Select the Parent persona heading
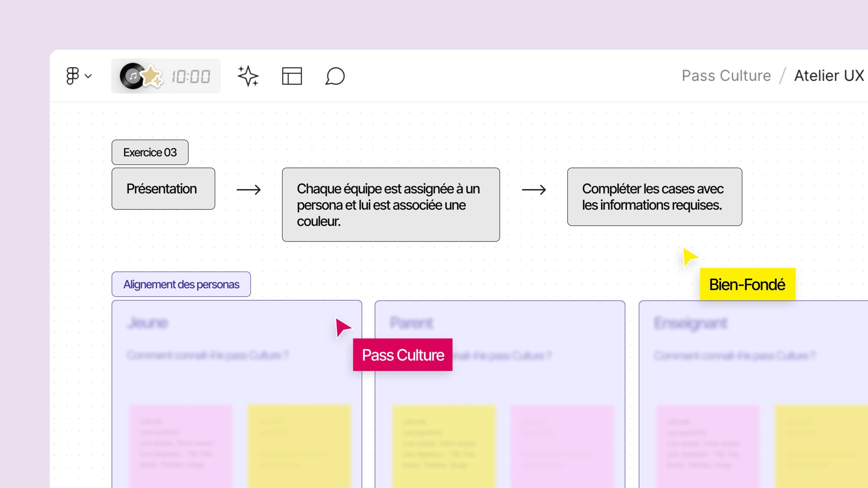 tap(411, 323)
